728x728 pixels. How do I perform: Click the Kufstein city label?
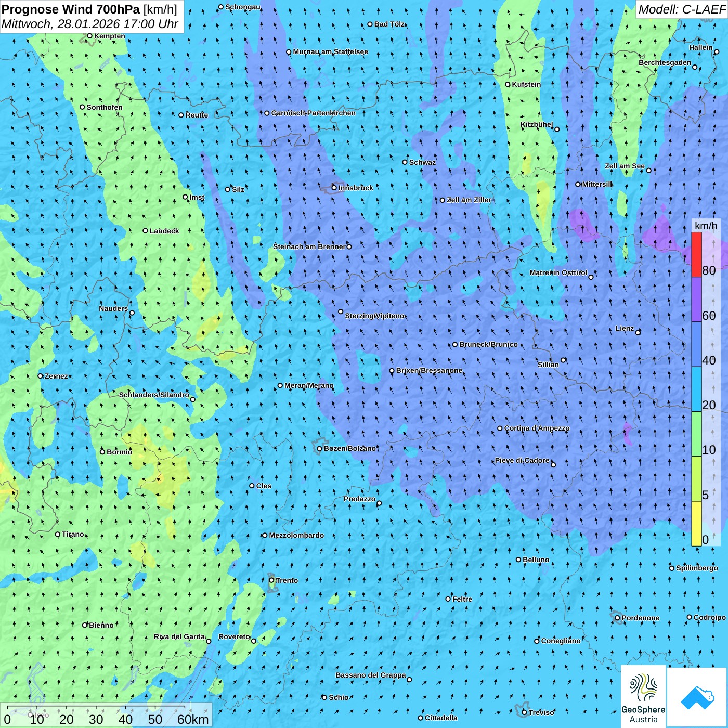526,84
